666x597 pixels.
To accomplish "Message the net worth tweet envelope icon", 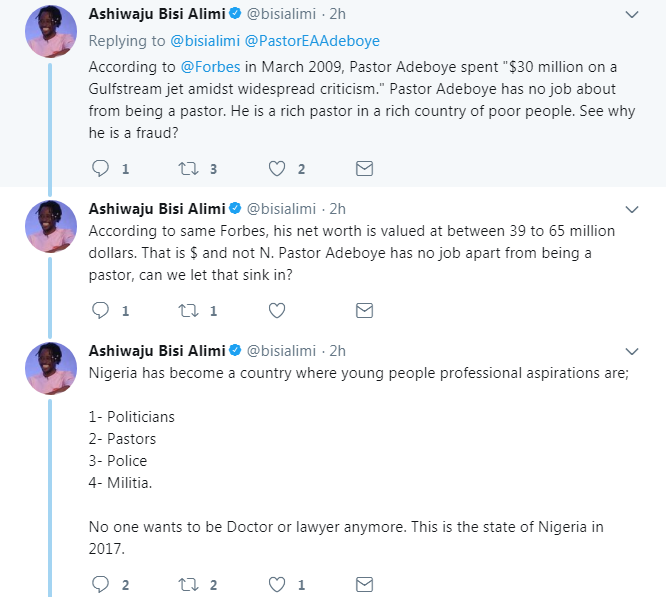I will tap(365, 310).
